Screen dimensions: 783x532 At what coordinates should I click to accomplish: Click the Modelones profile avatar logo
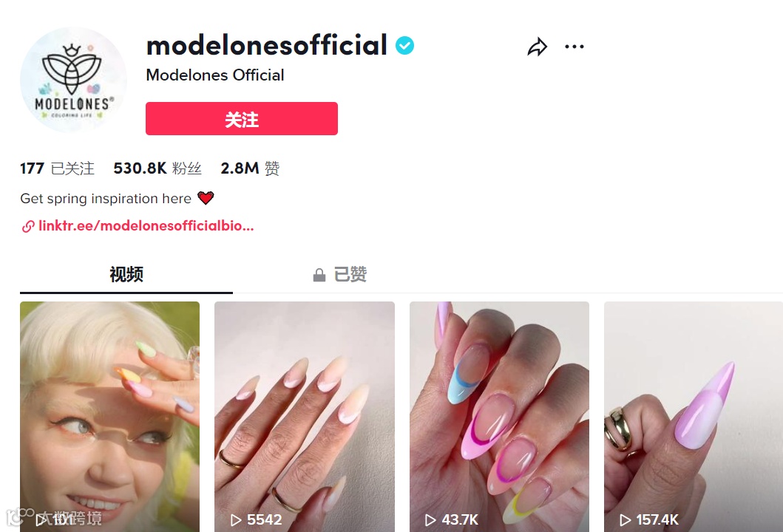click(x=73, y=80)
